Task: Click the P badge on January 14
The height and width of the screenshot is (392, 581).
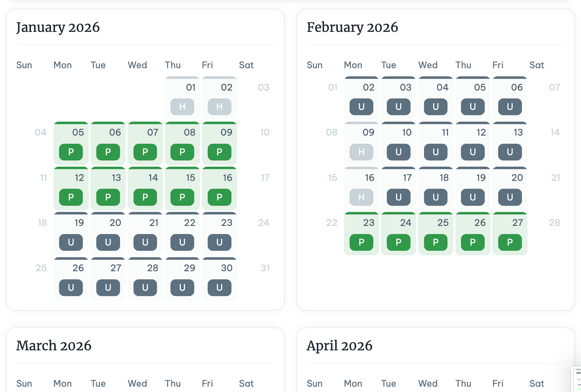Action: [x=145, y=197]
